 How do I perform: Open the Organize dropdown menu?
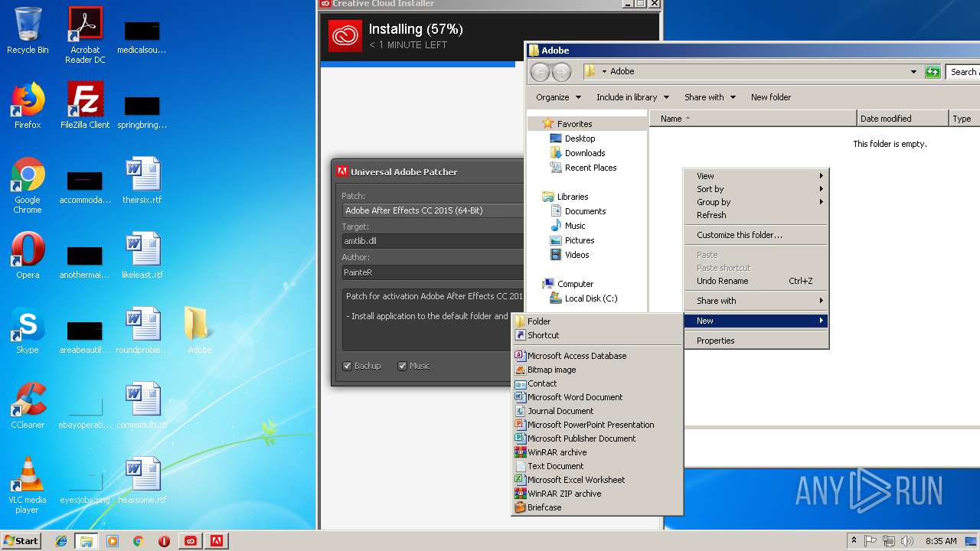tap(558, 97)
